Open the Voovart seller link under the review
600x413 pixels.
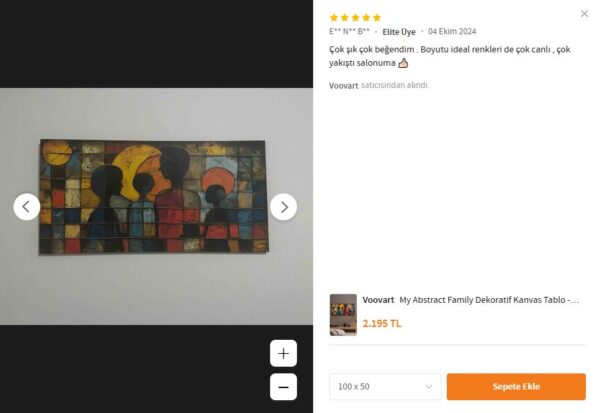[343, 86]
